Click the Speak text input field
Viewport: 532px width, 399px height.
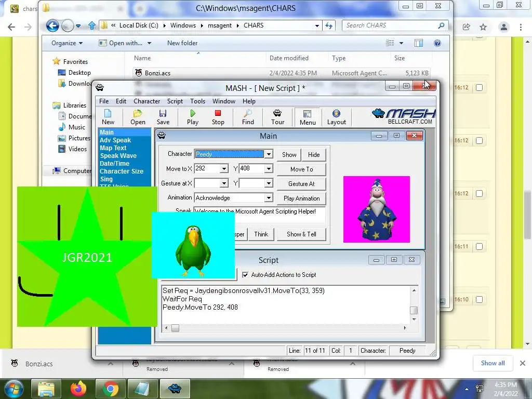coord(260,215)
